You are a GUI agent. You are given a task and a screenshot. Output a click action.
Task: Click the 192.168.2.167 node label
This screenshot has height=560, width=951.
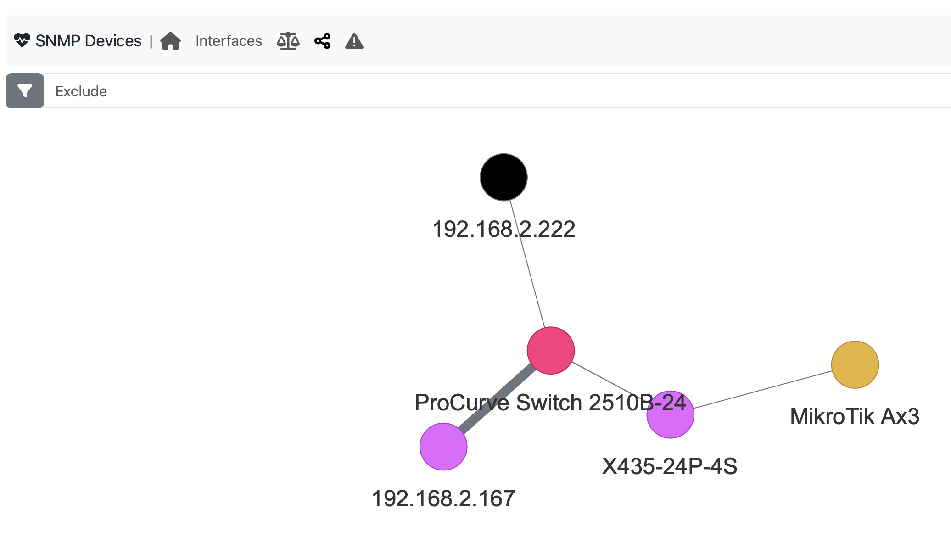[443, 498]
